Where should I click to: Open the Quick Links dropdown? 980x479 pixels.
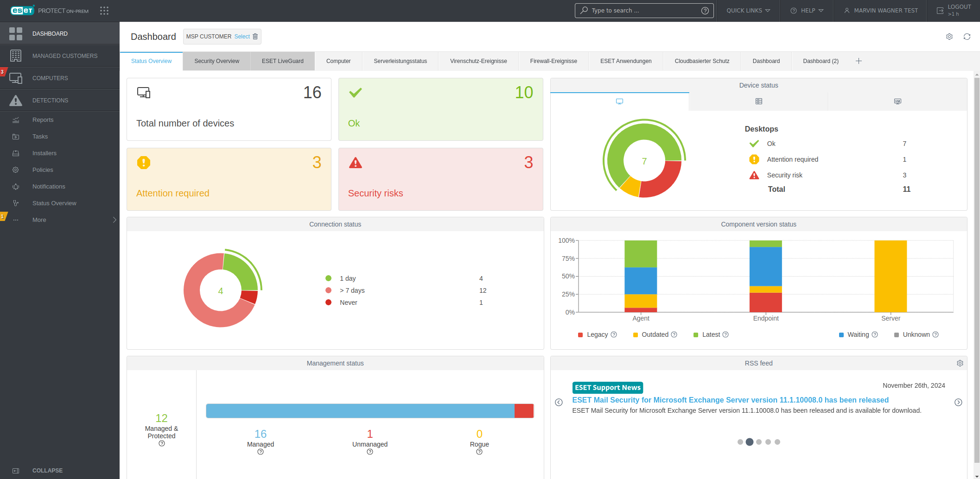coord(748,11)
